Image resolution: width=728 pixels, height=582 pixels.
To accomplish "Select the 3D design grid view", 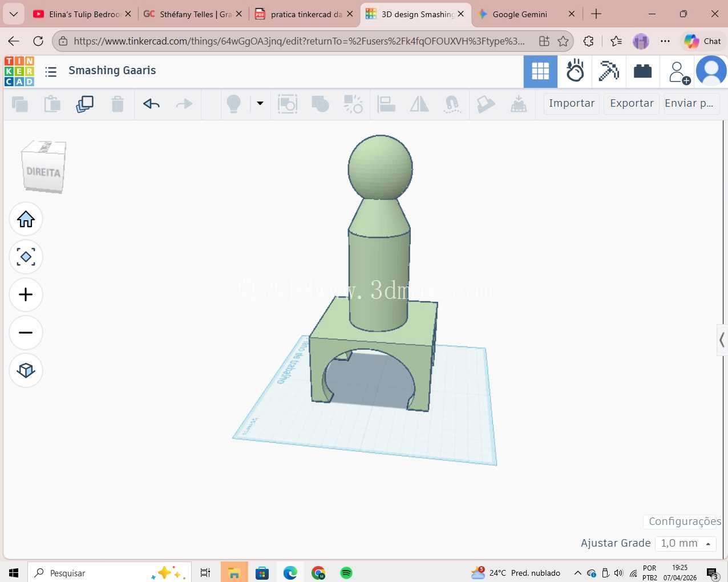I will coord(540,71).
